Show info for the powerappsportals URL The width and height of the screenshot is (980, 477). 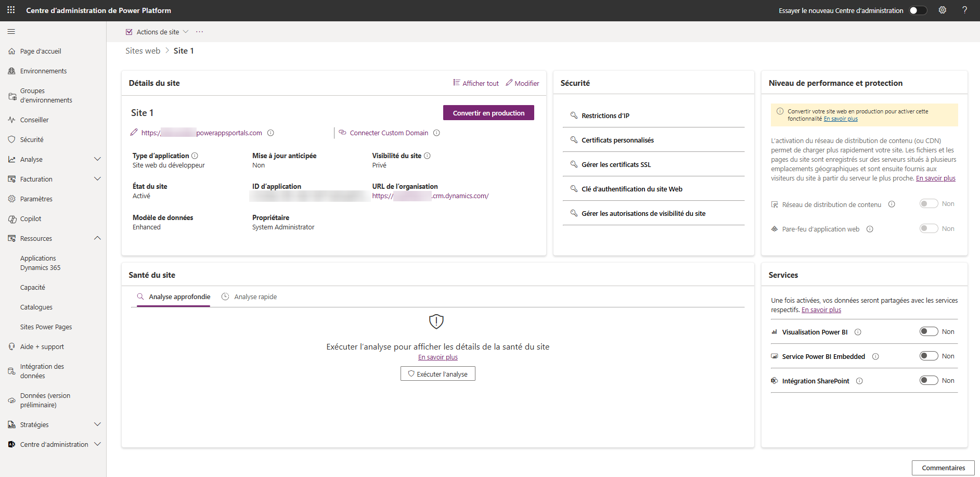pos(270,133)
